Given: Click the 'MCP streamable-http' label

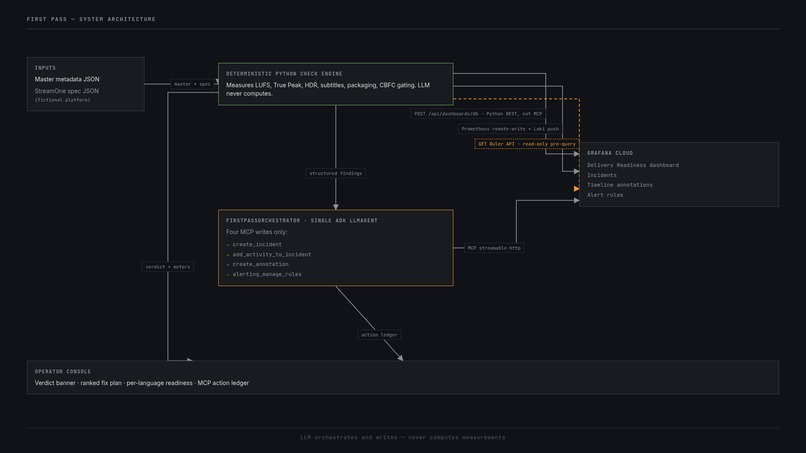Looking at the screenshot, I should pos(494,248).
